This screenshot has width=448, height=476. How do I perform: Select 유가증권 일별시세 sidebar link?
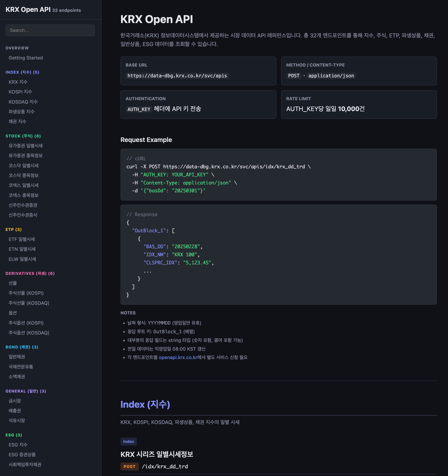pyautogui.click(x=26, y=146)
